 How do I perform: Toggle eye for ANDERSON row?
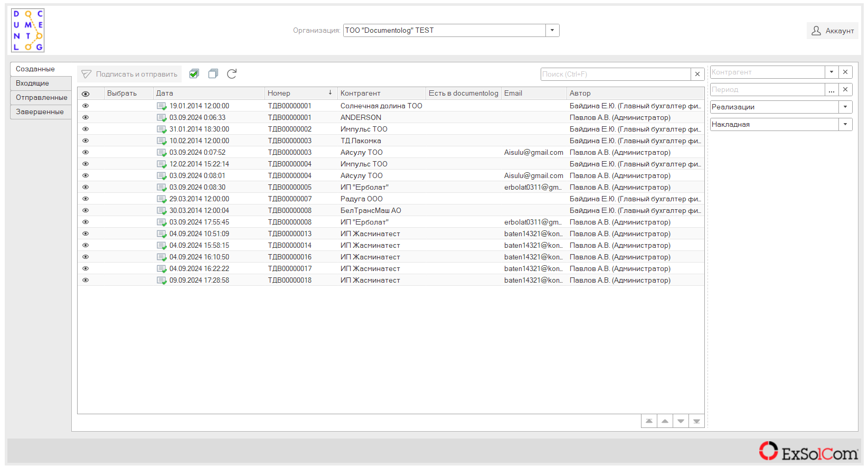pos(86,117)
